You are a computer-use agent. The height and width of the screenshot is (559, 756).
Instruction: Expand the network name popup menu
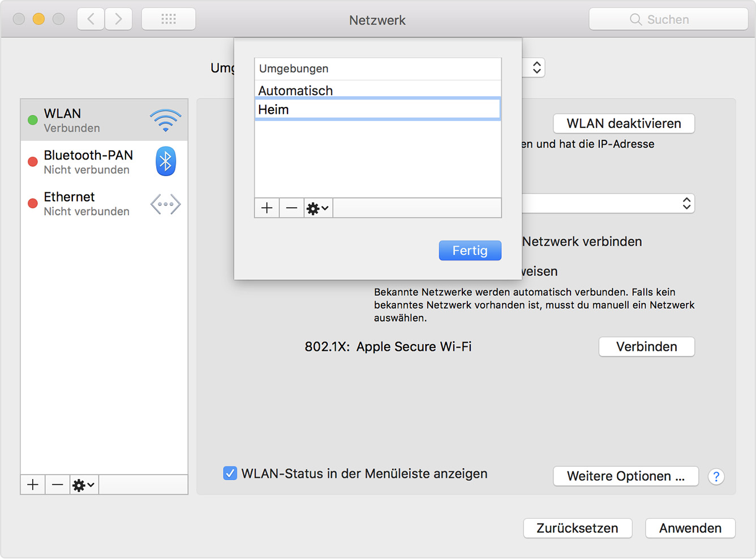[x=608, y=204]
